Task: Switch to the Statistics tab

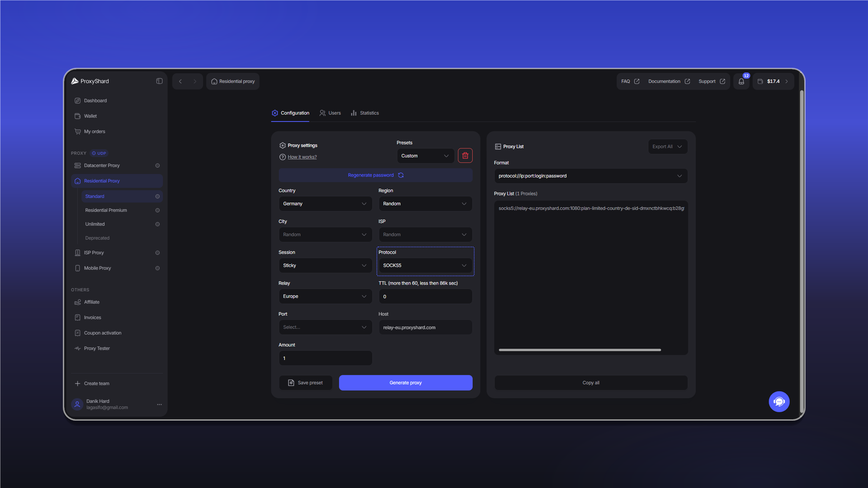Action: pos(365,113)
